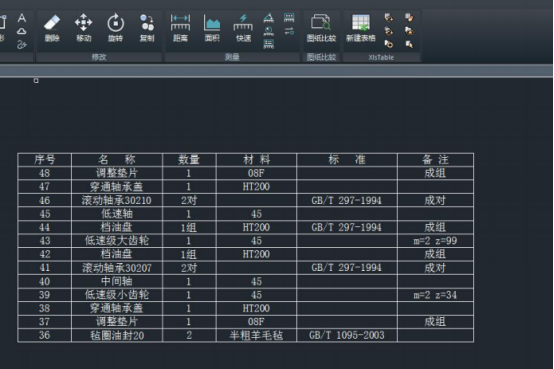
Task: Click the XlsTable panel title
Action: (381, 57)
